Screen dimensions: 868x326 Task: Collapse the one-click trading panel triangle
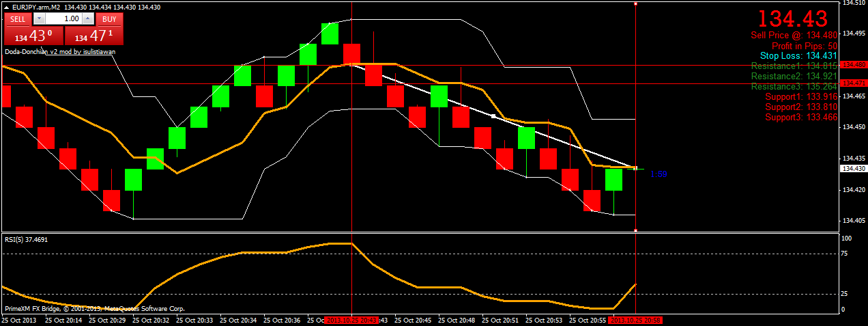pyautogui.click(x=7, y=6)
